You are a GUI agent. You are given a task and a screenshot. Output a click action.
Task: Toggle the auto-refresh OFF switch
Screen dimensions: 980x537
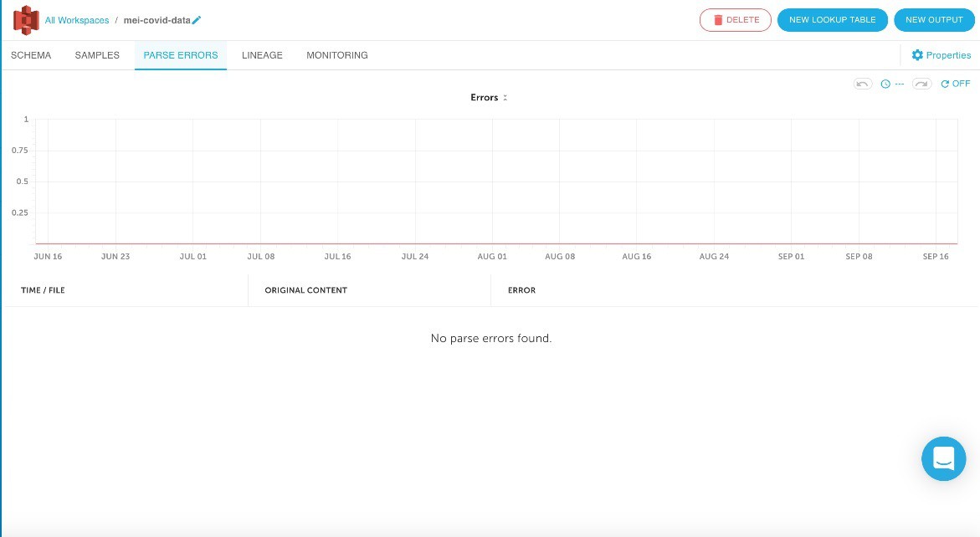tap(955, 84)
